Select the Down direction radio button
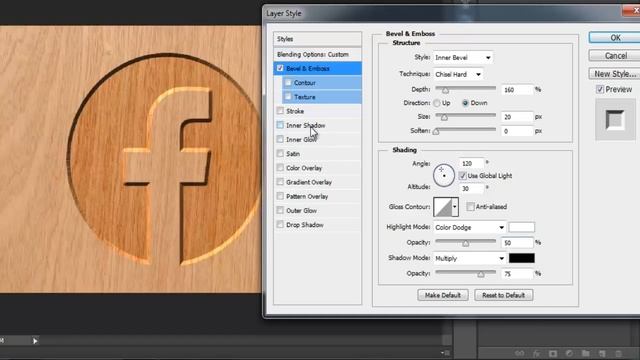This screenshot has width=640, height=360. point(465,103)
